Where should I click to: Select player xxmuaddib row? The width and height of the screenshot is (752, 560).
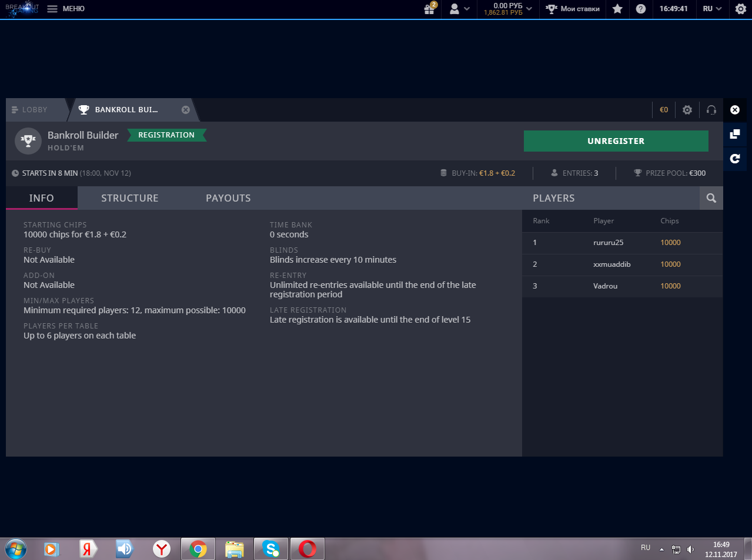[623, 264]
